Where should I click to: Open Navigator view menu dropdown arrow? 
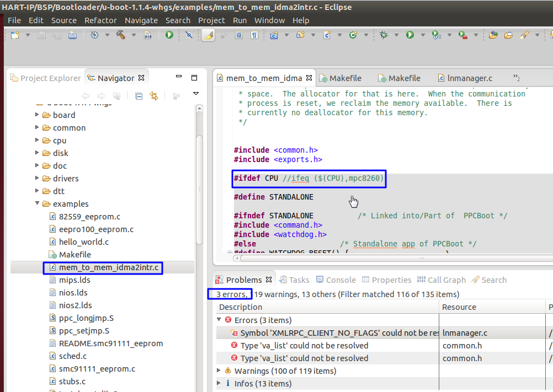tap(195, 94)
